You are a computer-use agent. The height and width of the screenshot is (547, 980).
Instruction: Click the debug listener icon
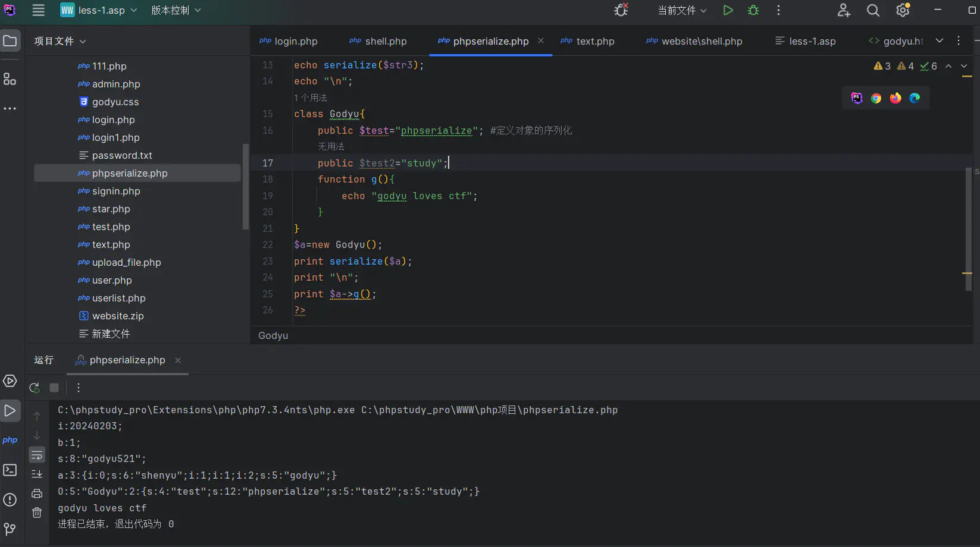click(621, 10)
